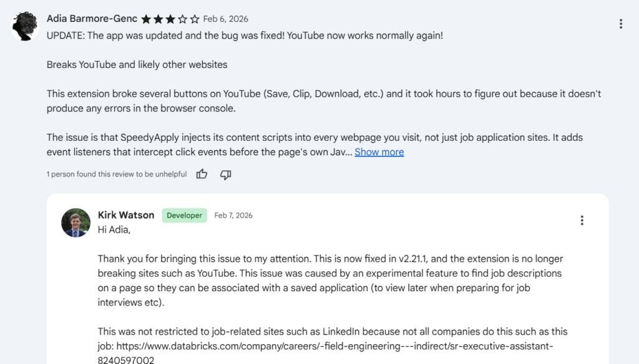Expand the review with Show more

coord(379,151)
